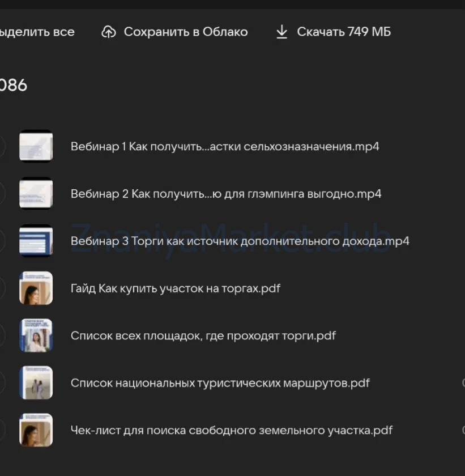This screenshot has height=476, width=465.
Task: Open the Вебинар 3 Торги video thumbnail
Action: tap(36, 241)
